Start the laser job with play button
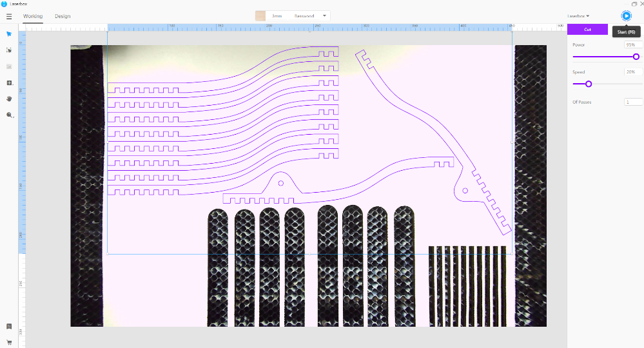 click(626, 15)
